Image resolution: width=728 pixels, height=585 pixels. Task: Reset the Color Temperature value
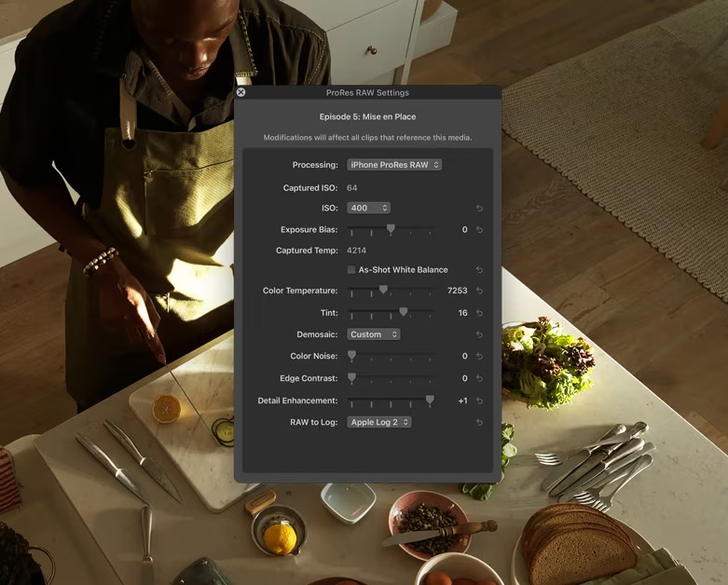[479, 291]
